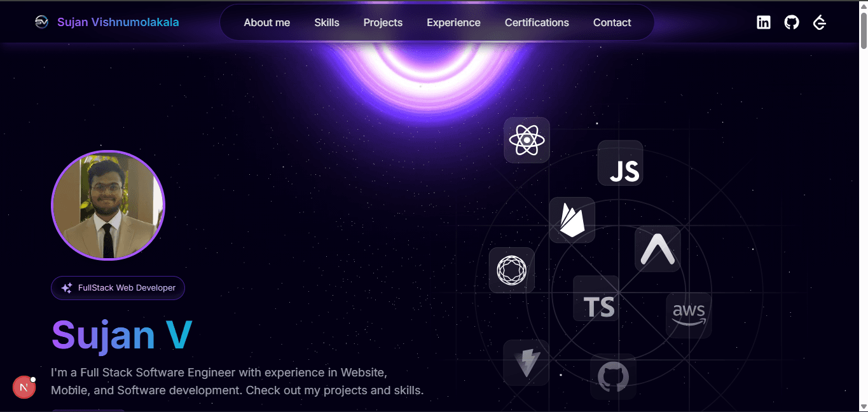
Task: Click the Firebase skill icon
Action: pyautogui.click(x=572, y=220)
